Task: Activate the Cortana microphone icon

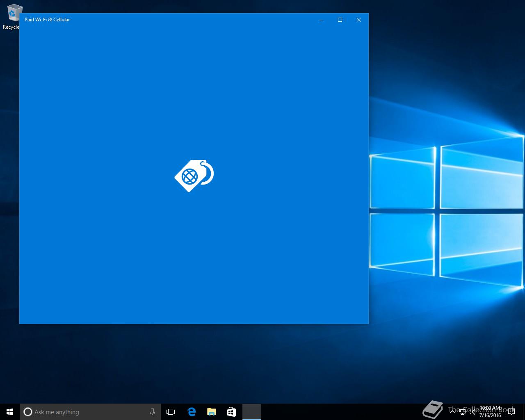Action: coord(152,412)
